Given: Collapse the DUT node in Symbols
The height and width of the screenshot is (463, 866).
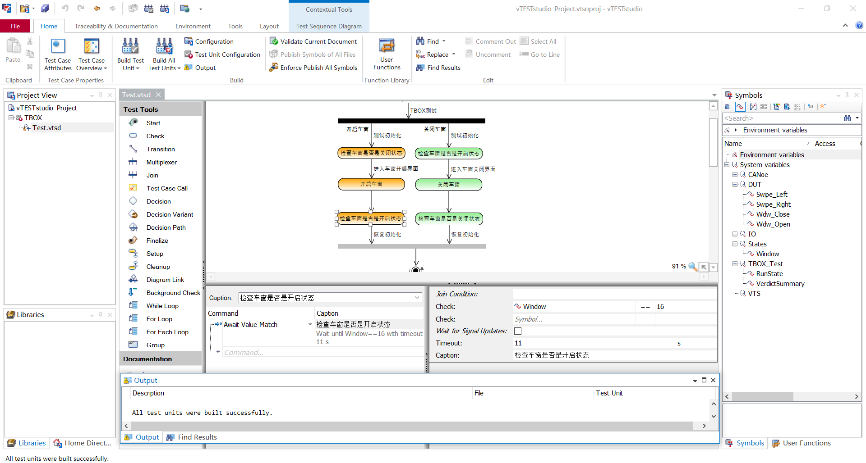Looking at the screenshot, I should pos(735,185).
